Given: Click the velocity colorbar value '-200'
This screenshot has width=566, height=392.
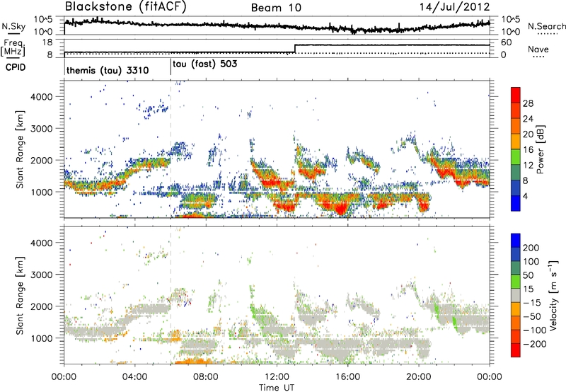Looking at the screenshot, I should 534,344.
